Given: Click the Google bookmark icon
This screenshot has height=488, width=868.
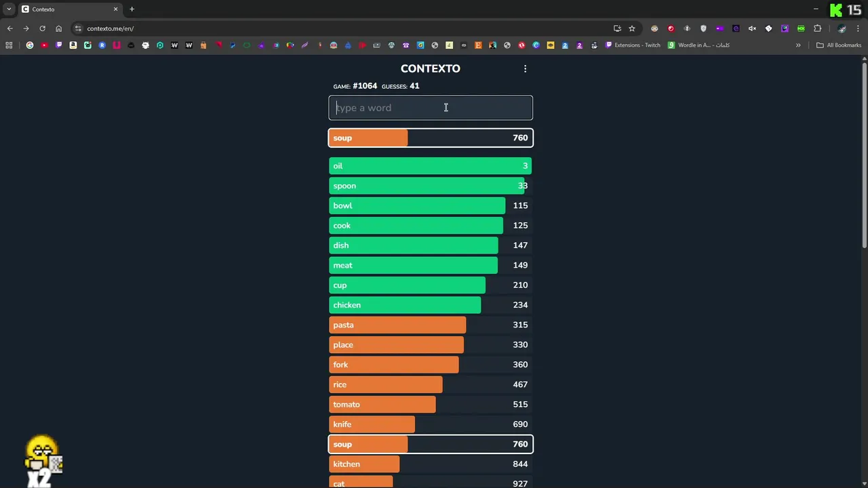Looking at the screenshot, I should [x=30, y=45].
